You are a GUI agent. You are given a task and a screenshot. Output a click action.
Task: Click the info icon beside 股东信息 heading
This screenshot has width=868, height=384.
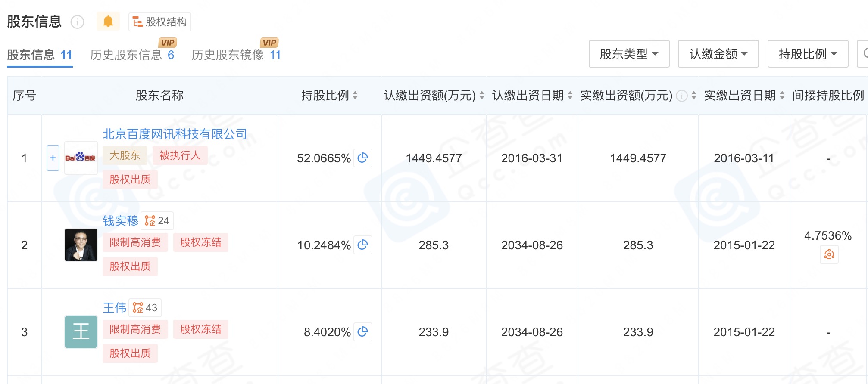click(77, 22)
